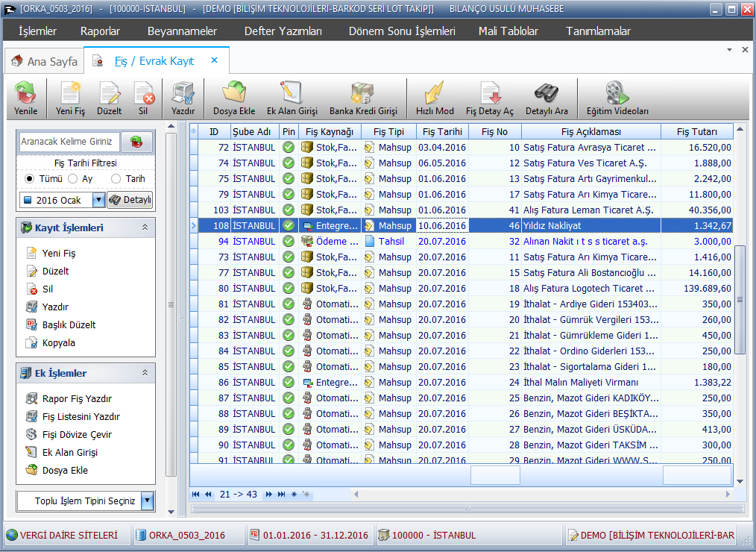
Task: Click Rapor Fiş Yazdır in Ek İşlemler
Action: pos(69,398)
